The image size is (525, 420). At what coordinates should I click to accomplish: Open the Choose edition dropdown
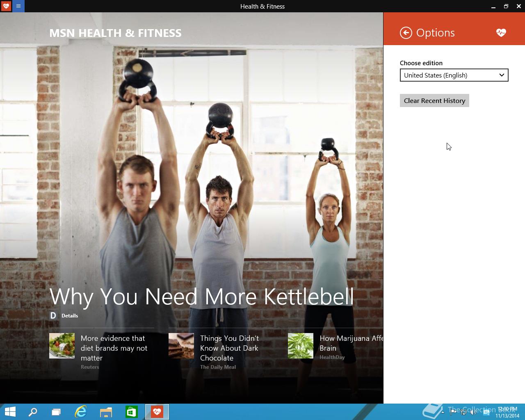coord(454,75)
